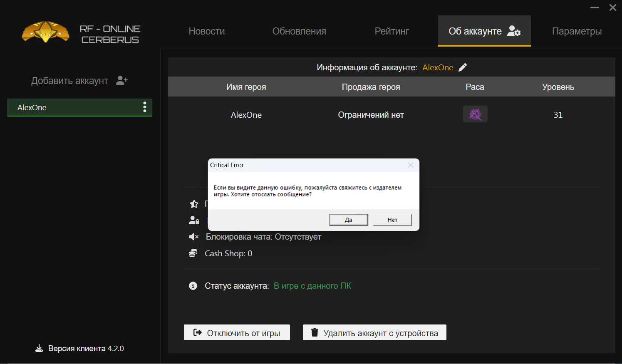Image resolution: width=622 pixels, height=364 pixels.
Task: Click Да in the Critical Error dialog
Action: (349, 220)
